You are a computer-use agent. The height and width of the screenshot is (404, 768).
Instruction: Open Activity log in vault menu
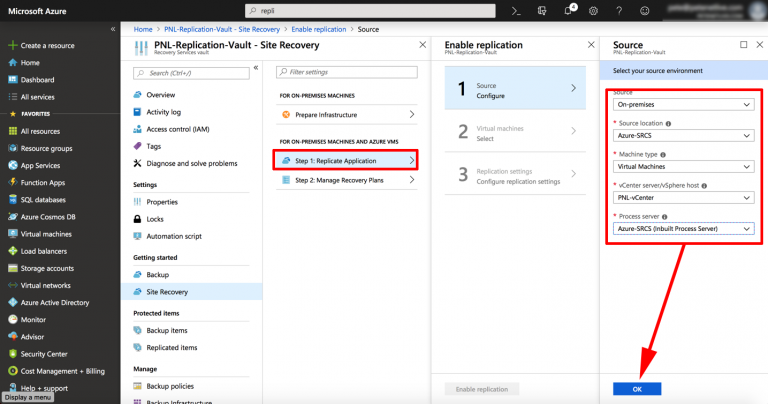[163, 112]
